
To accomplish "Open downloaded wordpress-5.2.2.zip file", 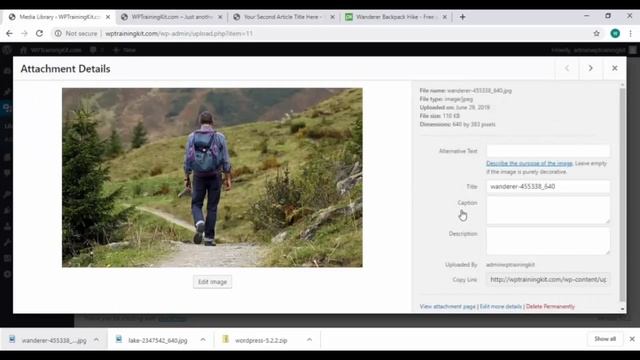I will pos(255,340).
